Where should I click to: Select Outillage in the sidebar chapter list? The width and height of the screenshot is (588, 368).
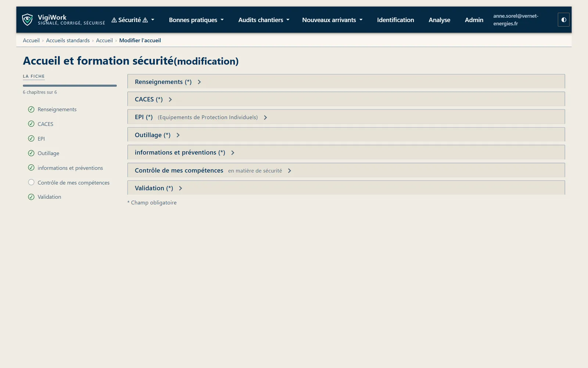[x=48, y=153]
